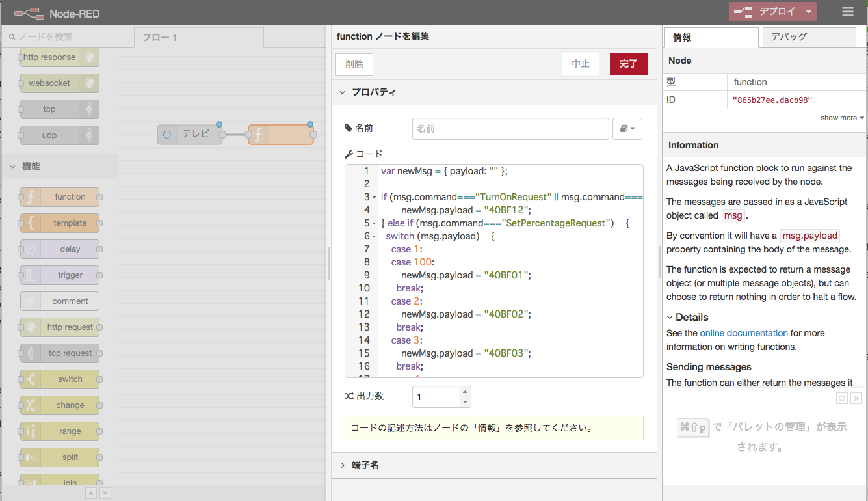This screenshot has width=868, height=501.
Task: Click the 'Sending messages' heading
Action: (x=709, y=367)
